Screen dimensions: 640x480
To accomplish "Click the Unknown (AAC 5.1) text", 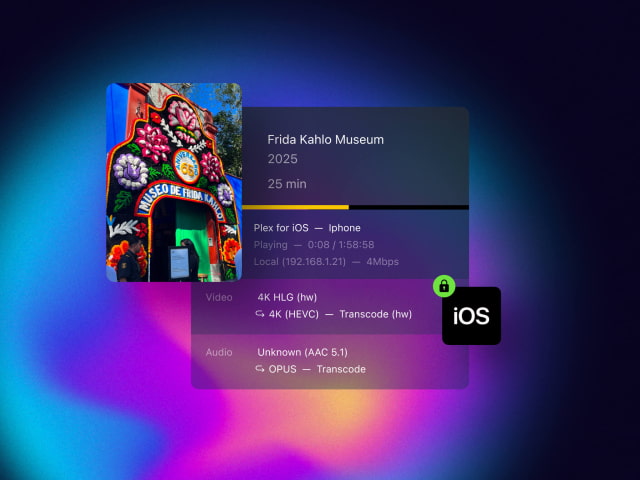I will pyautogui.click(x=302, y=352).
